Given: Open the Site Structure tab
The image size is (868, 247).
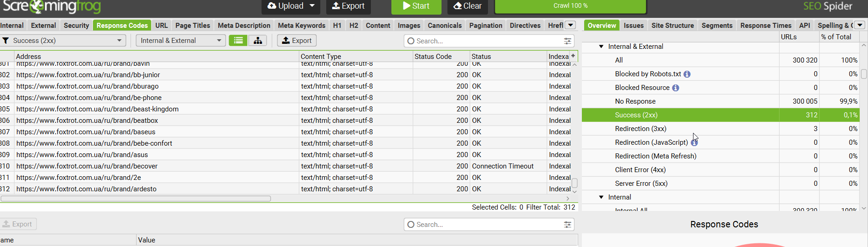Looking at the screenshot, I should [673, 26].
